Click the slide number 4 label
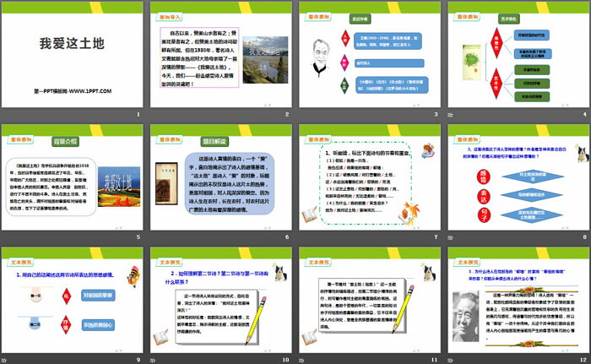This screenshot has height=364, width=591. [x=584, y=114]
